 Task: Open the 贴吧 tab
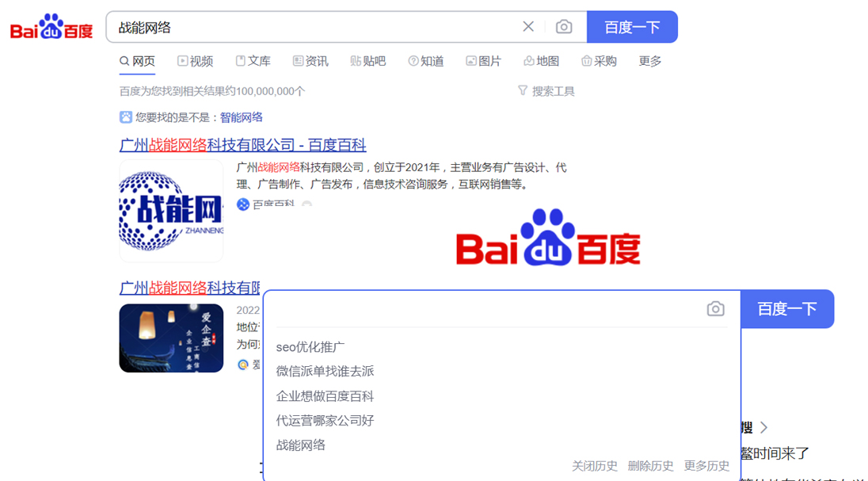[368, 61]
